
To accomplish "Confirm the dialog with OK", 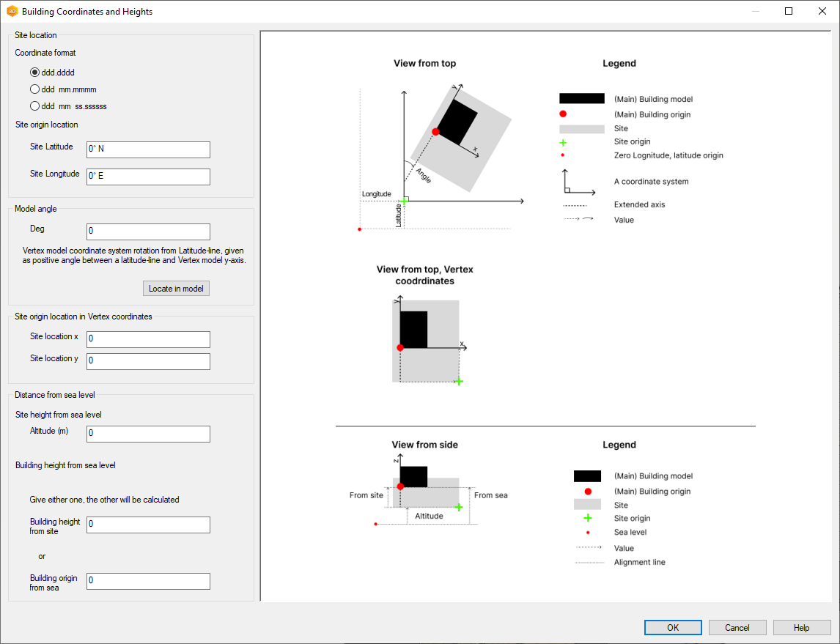I will point(673,628).
